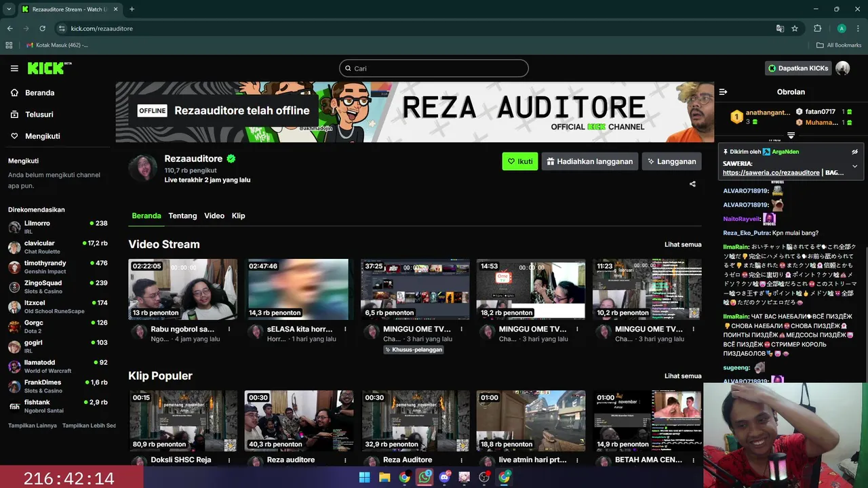
Task: Click anathangant top gifter entry
Action: click(x=759, y=117)
